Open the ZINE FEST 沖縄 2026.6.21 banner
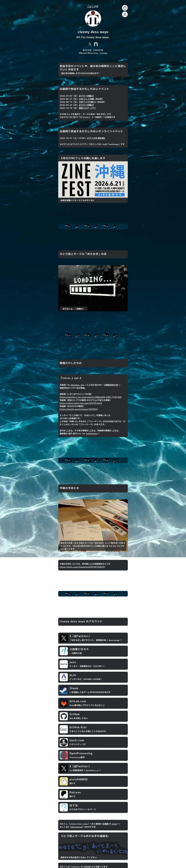This screenshot has height=868, width=186. 93,179
